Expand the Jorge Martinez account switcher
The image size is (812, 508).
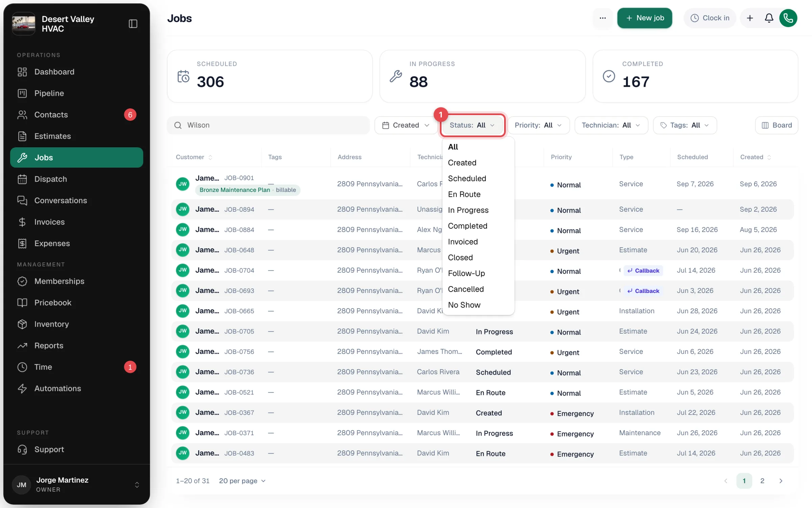pos(76,485)
